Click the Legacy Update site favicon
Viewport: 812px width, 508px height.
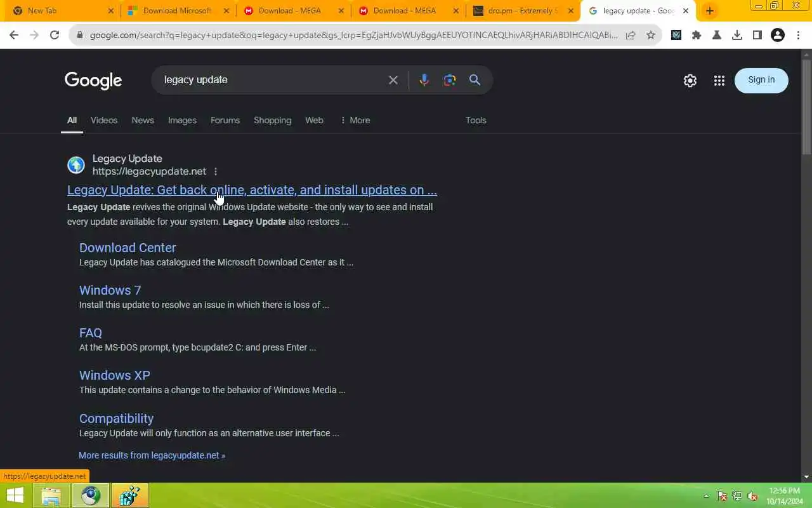point(76,165)
